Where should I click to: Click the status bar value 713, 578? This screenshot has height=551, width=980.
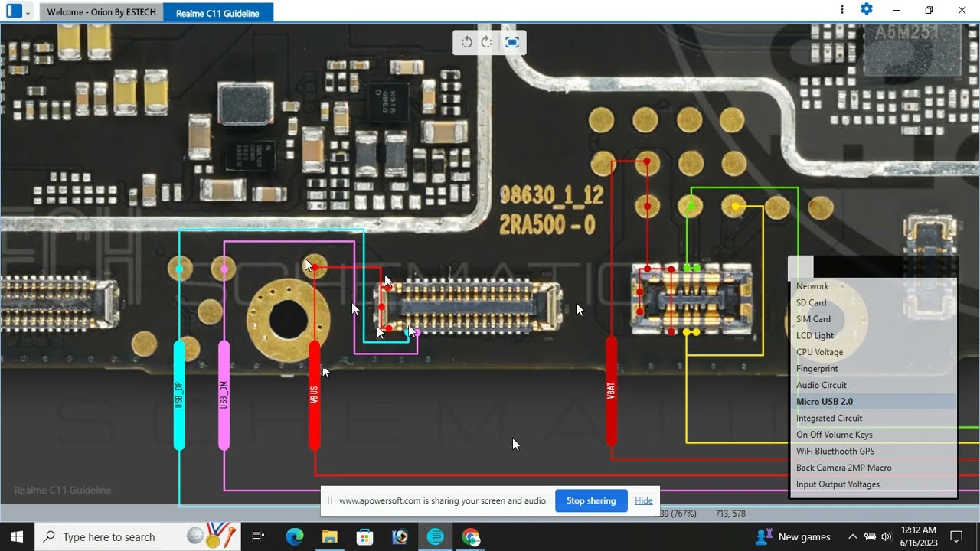730,514
